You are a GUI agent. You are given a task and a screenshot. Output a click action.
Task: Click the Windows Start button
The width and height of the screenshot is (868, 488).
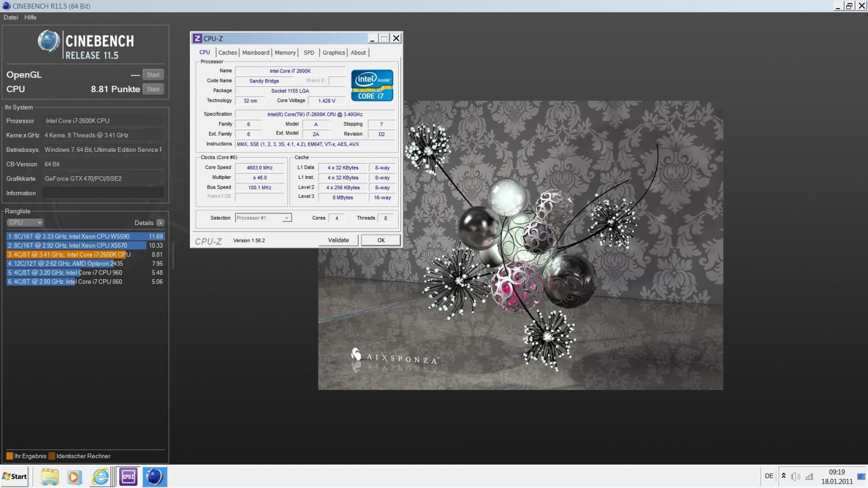[x=15, y=477]
